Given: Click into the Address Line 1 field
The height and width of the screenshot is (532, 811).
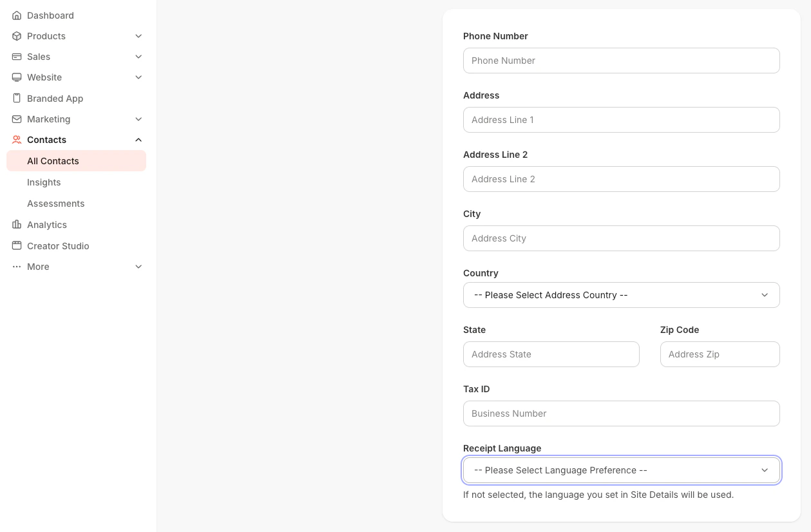Looking at the screenshot, I should point(621,120).
